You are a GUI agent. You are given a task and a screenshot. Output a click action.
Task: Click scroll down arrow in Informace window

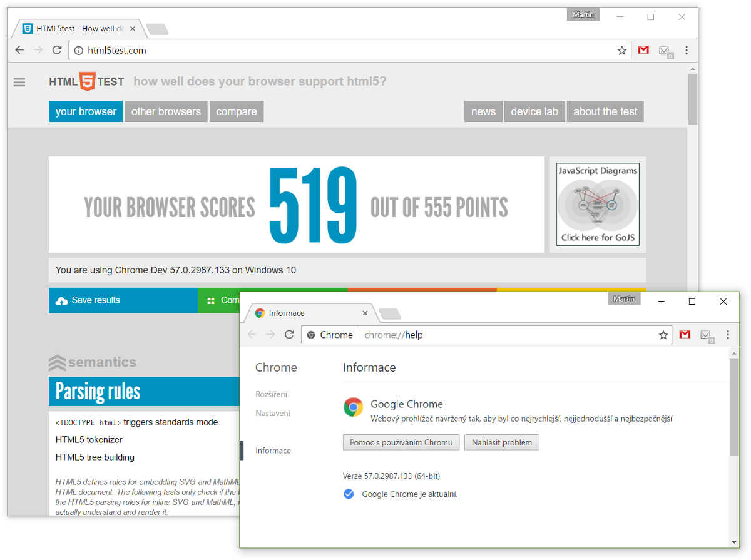click(x=734, y=542)
